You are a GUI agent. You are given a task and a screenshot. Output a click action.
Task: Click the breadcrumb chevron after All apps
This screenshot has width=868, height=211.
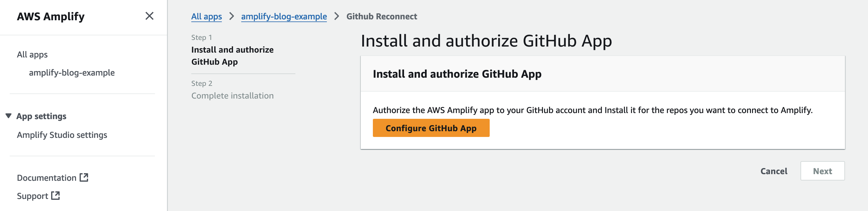click(x=231, y=16)
